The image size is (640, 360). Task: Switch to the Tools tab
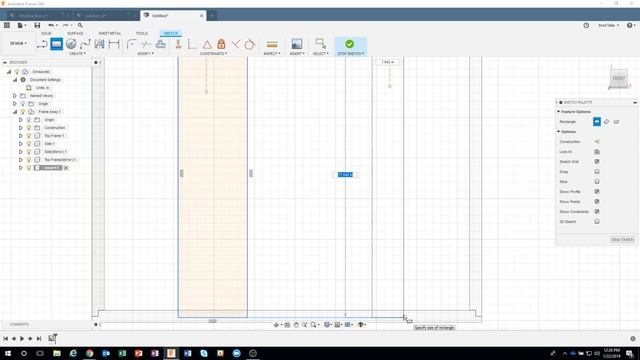pyautogui.click(x=142, y=33)
